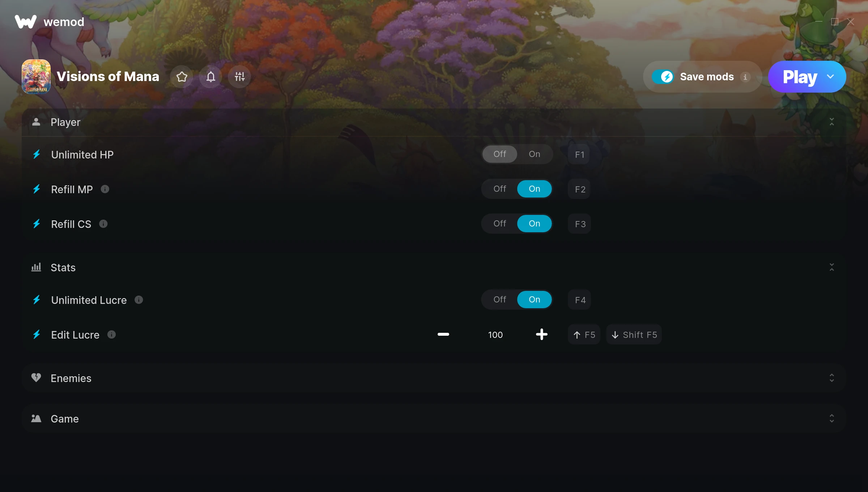Viewport: 868px width, 492px height.
Task: Increase Edit Lucre value with plus
Action: click(x=541, y=334)
